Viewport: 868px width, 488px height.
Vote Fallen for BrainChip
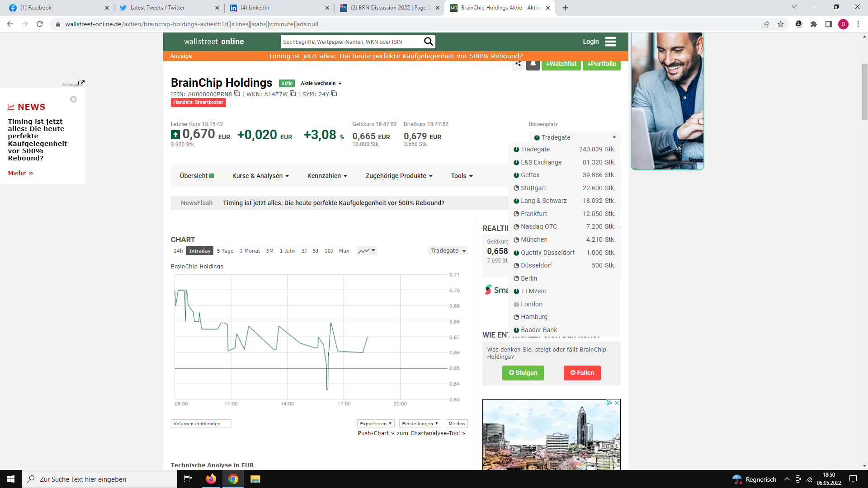tap(582, 373)
